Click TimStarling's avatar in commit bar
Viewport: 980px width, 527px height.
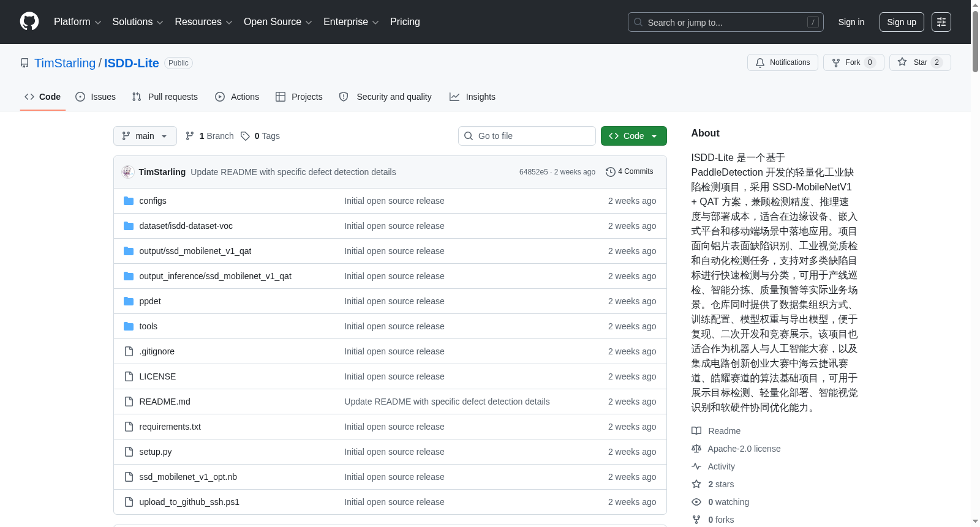coord(127,172)
